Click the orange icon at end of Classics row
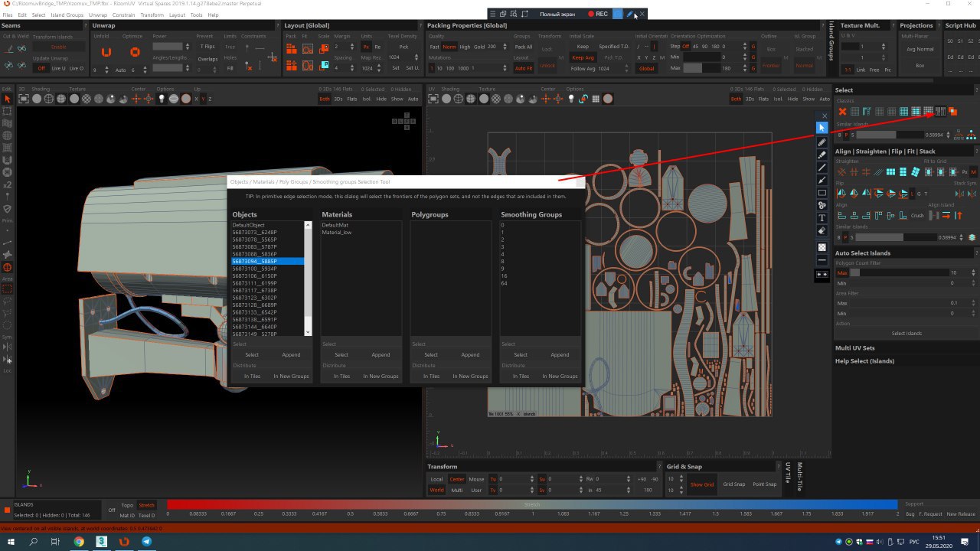The height and width of the screenshot is (551, 980). [953, 112]
